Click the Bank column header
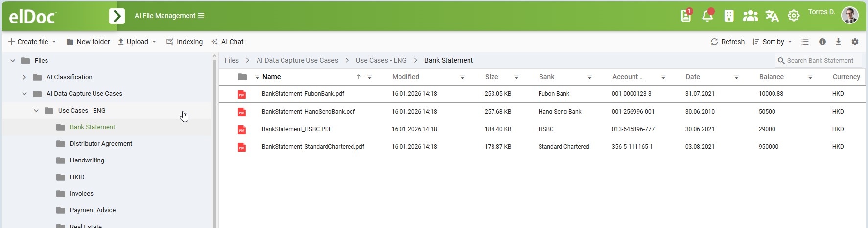The image size is (868, 228). tap(546, 77)
